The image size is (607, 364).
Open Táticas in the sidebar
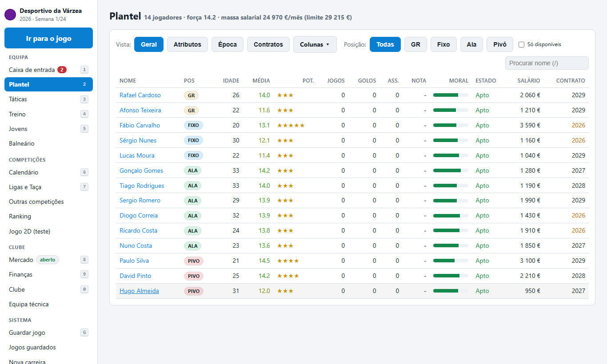point(48,99)
